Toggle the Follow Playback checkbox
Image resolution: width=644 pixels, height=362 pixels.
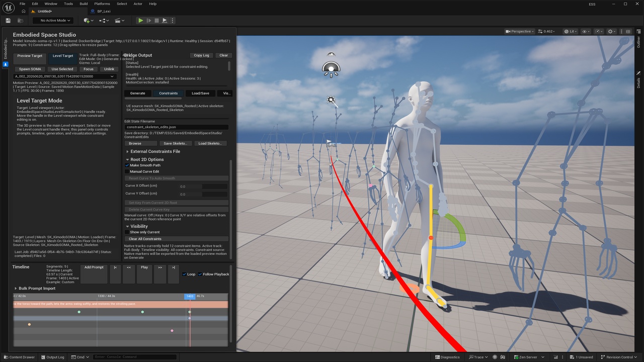(x=200, y=274)
